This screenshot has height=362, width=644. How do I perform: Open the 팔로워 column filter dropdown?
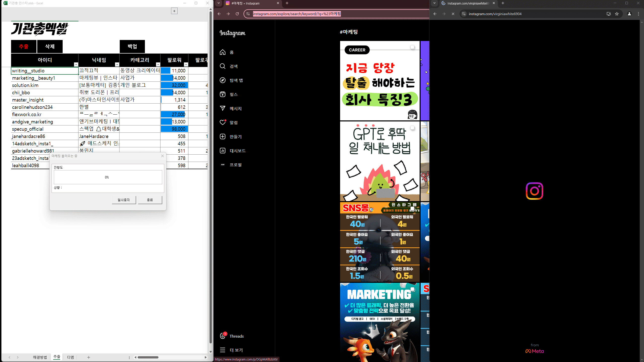[186, 65]
